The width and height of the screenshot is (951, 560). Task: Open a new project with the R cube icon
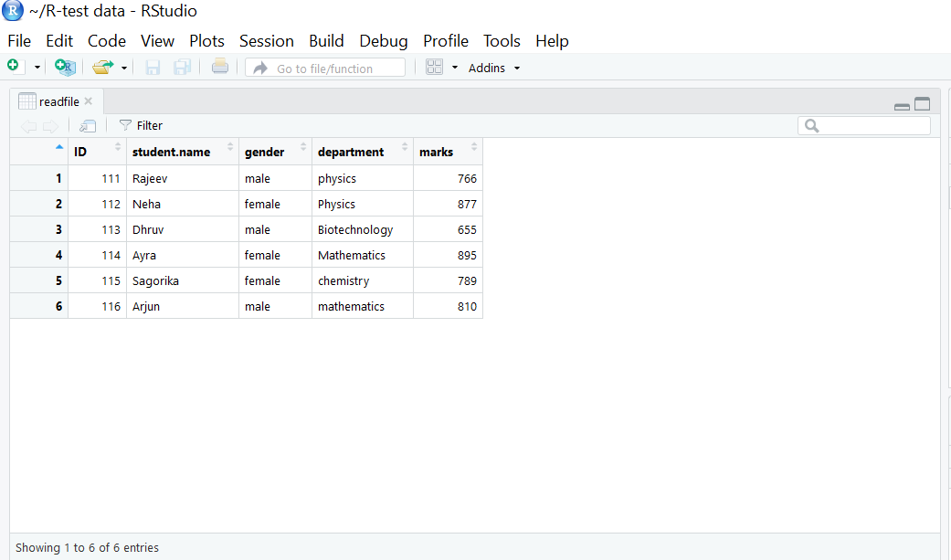coord(63,66)
